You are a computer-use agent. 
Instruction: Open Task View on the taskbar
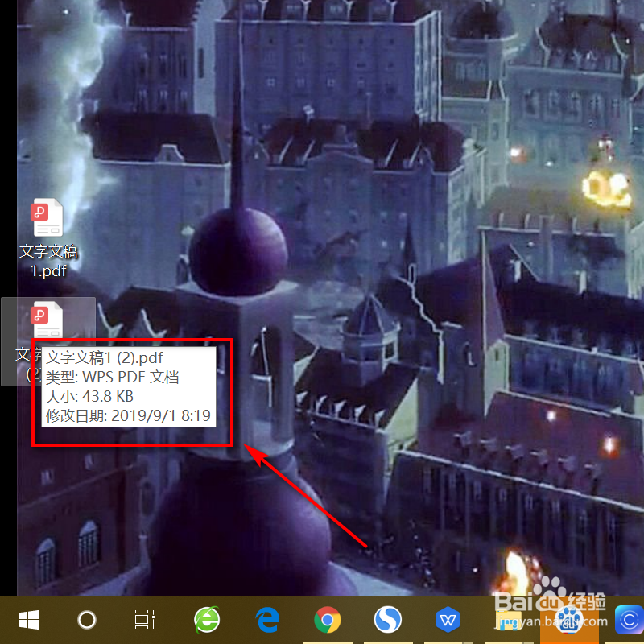[145, 619]
